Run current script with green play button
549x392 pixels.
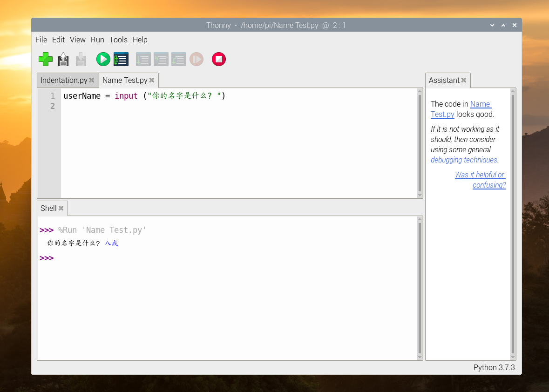103,59
